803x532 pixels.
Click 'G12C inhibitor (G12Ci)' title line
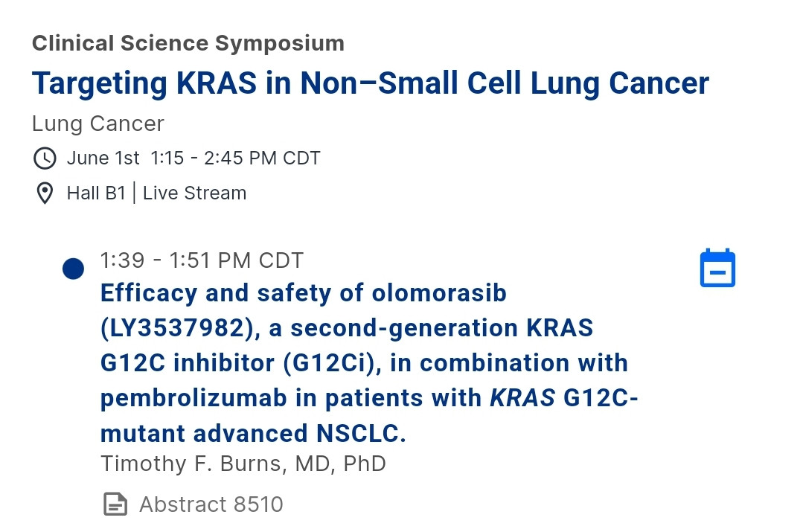[x=240, y=363]
